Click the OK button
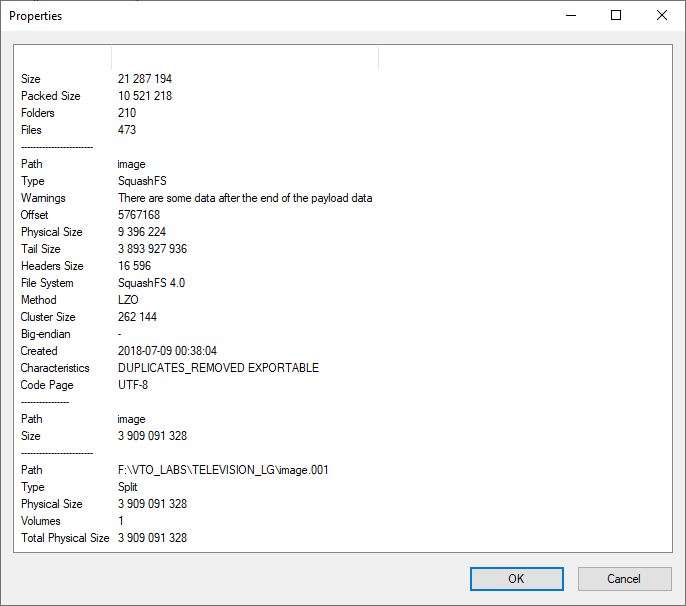This screenshot has height=606, width=686. pos(515,578)
